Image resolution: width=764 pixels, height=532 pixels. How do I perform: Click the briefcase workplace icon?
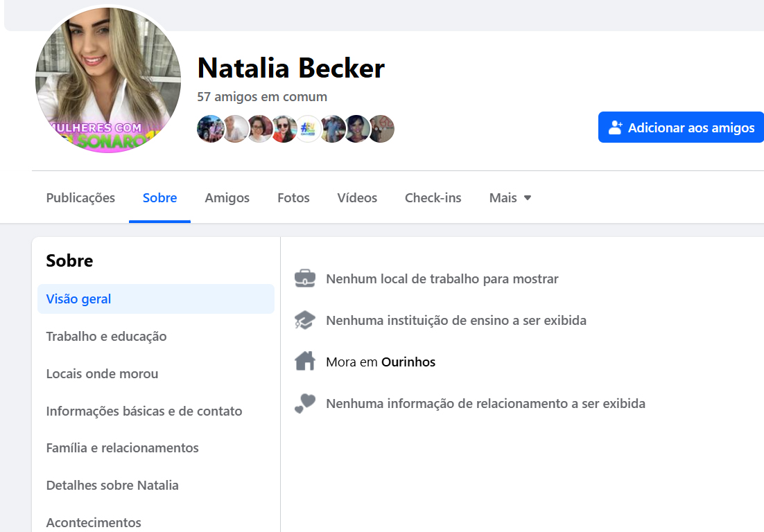(x=305, y=278)
